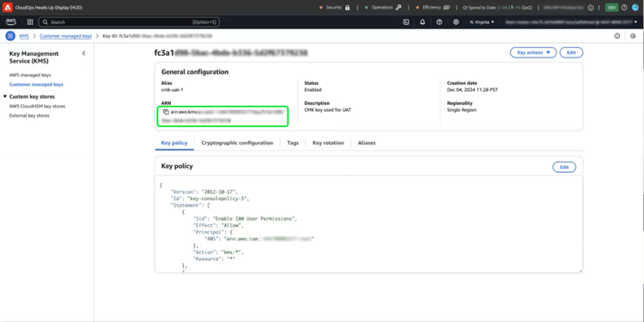Viewport: 644px width, 322px height.
Task: Copy the key ARN with copy icon
Action: pyautogui.click(x=166, y=112)
